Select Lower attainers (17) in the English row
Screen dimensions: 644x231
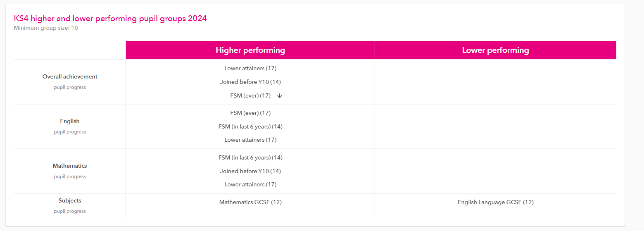(250, 140)
